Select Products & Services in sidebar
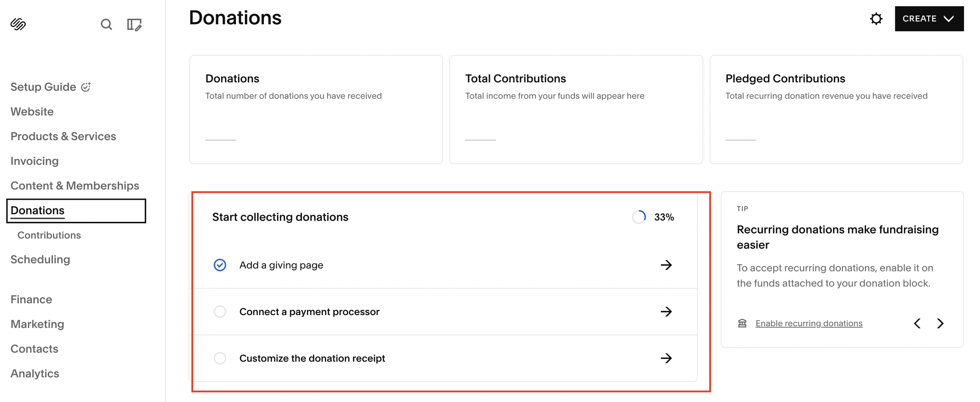980x402 pixels. point(63,136)
